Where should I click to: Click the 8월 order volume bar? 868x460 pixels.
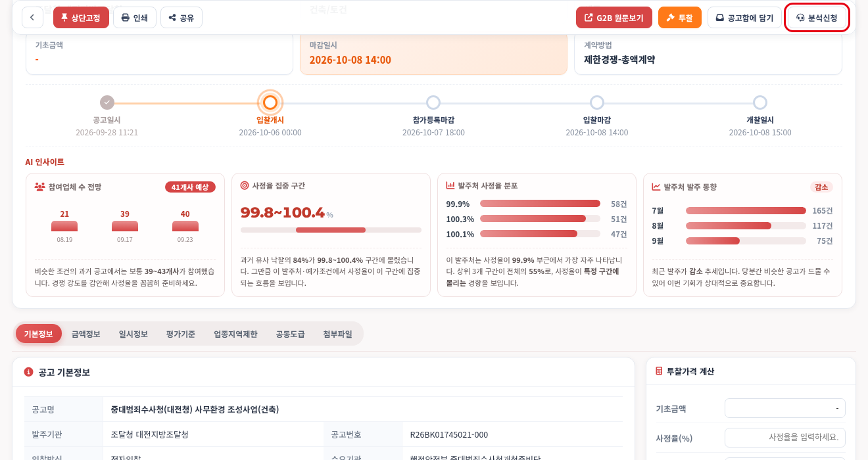point(746,226)
